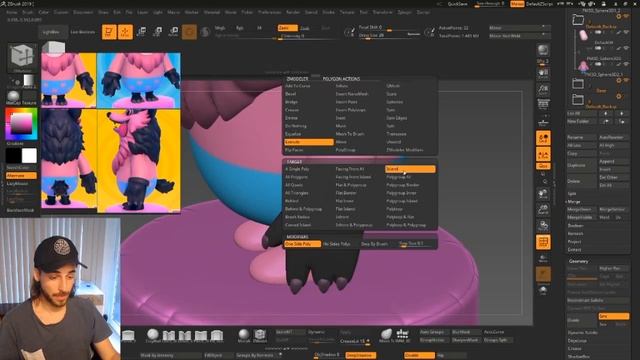Click the MergeDown button
640x360 pixels.
[581, 209]
